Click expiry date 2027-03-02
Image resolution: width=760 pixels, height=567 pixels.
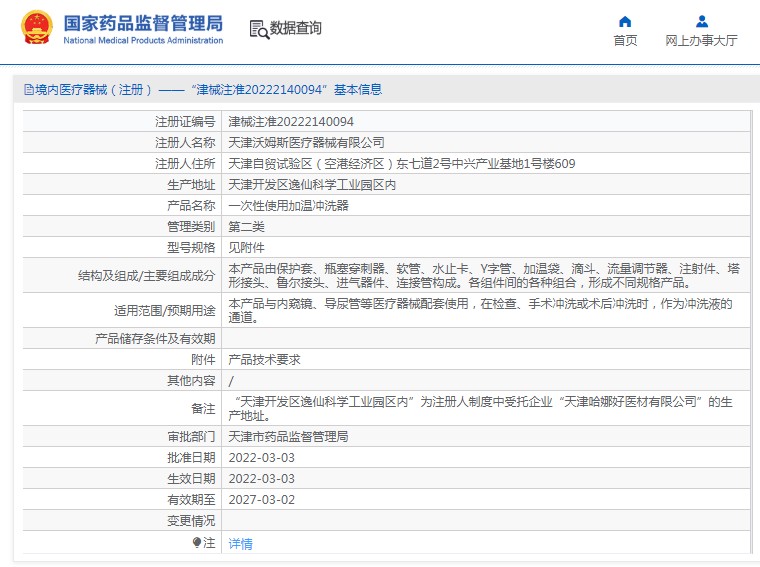[x=262, y=500]
